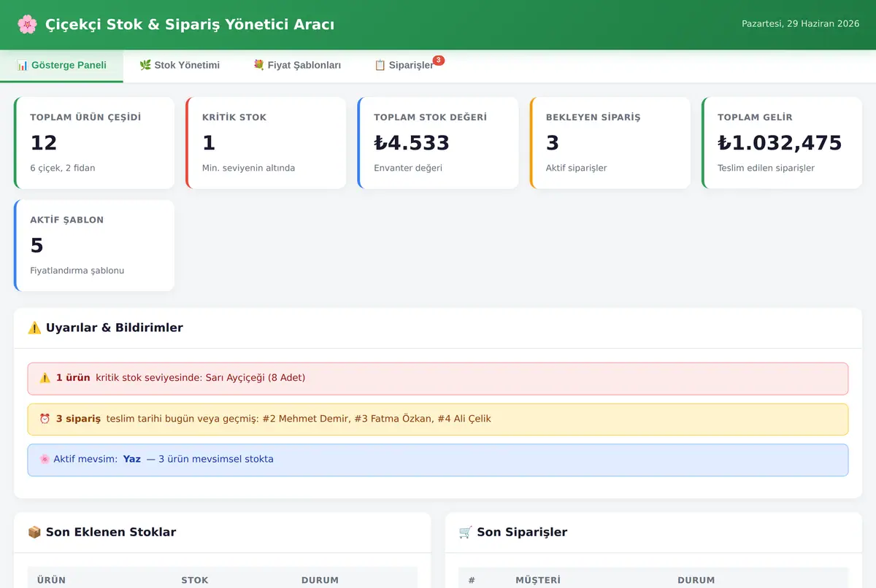Click the STOK column header in stock table
The height and width of the screenshot is (588, 876).
(x=195, y=580)
